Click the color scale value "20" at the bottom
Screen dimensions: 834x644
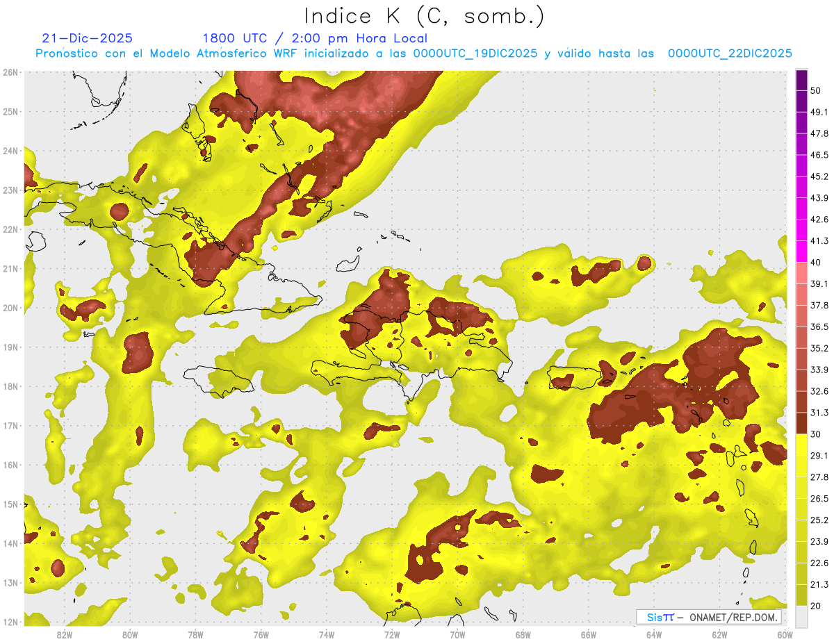[x=815, y=605]
